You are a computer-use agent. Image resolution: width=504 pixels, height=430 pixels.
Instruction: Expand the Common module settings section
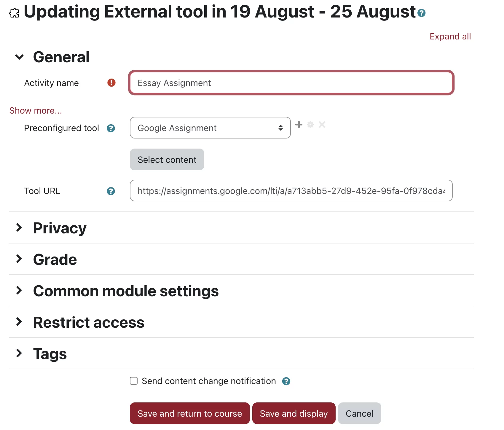19,291
